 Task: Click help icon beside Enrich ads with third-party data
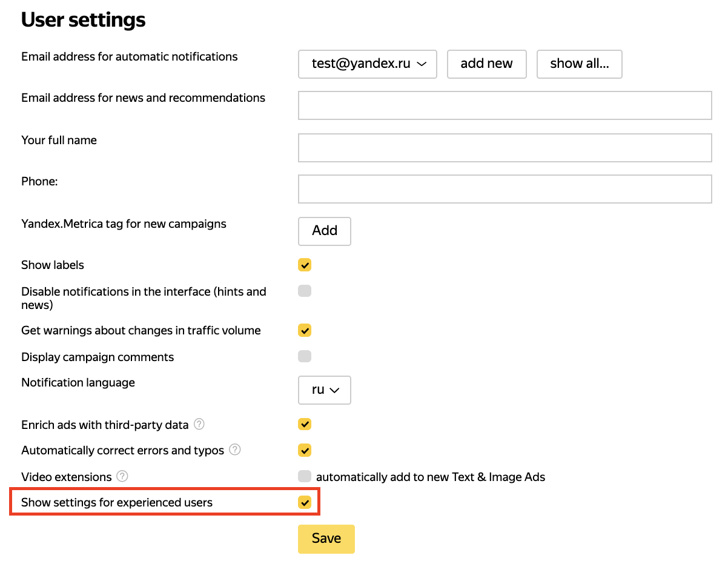click(199, 424)
